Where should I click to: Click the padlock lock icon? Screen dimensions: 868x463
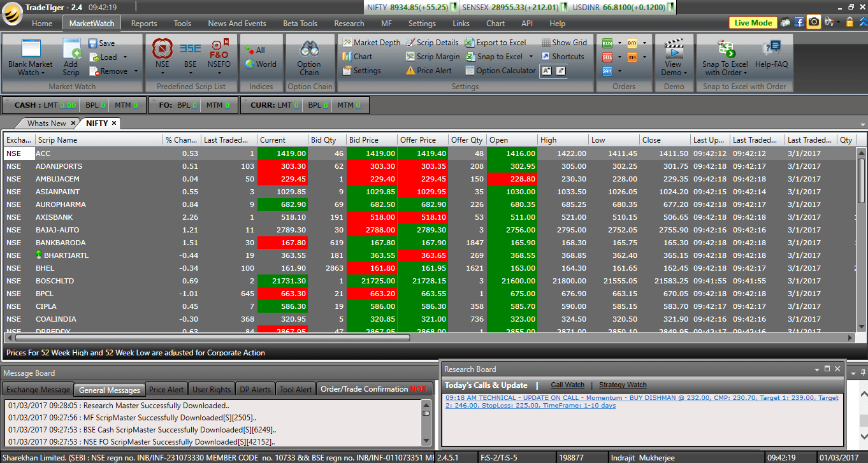point(849,22)
